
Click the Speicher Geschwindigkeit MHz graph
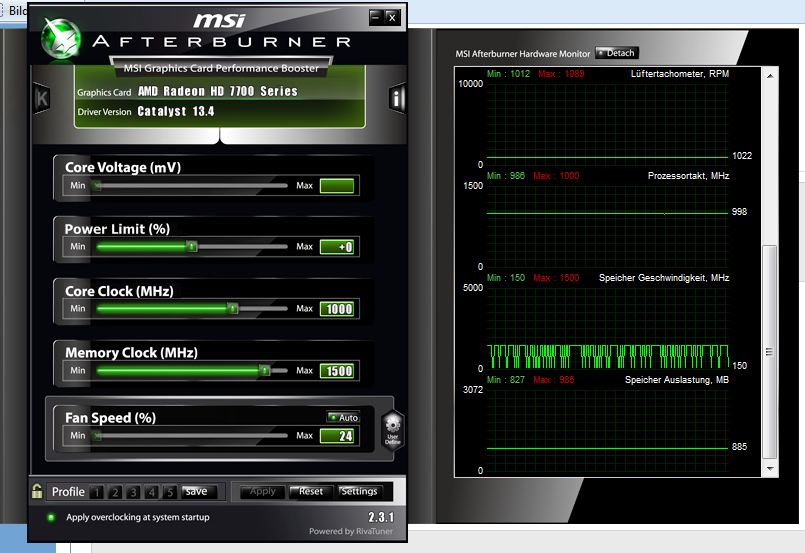click(607, 328)
